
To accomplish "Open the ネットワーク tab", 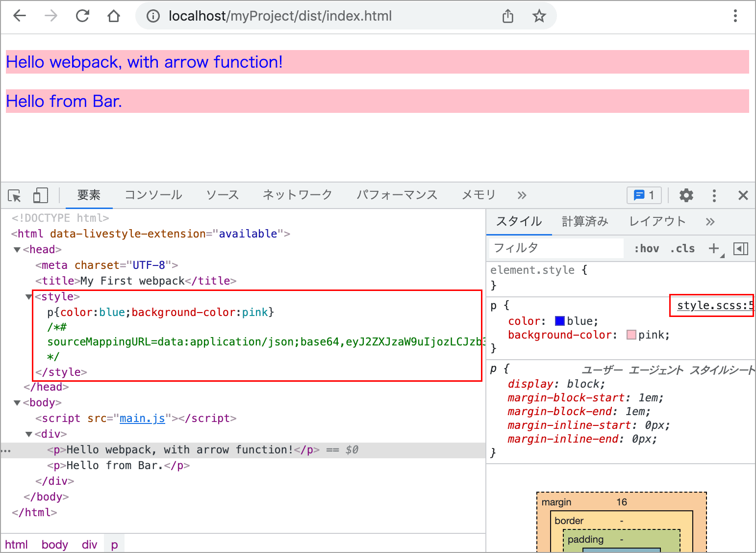I will (x=298, y=195).
